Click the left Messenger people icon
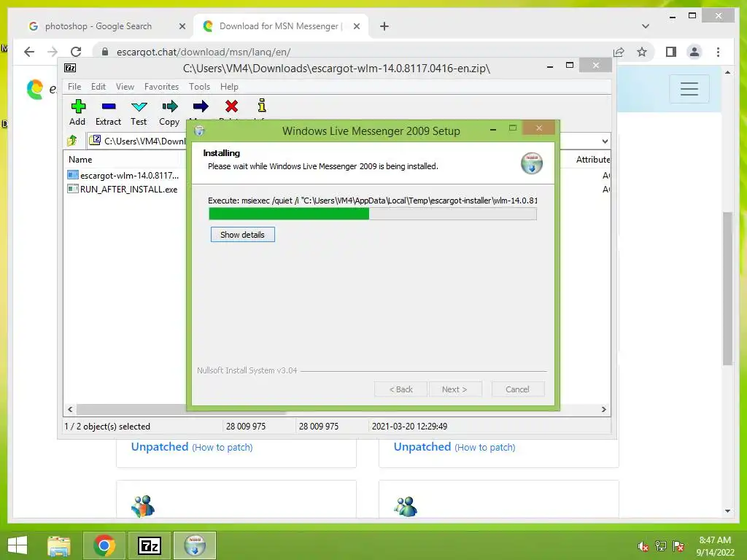Viewport: 747px width, 560px height. 143,506
